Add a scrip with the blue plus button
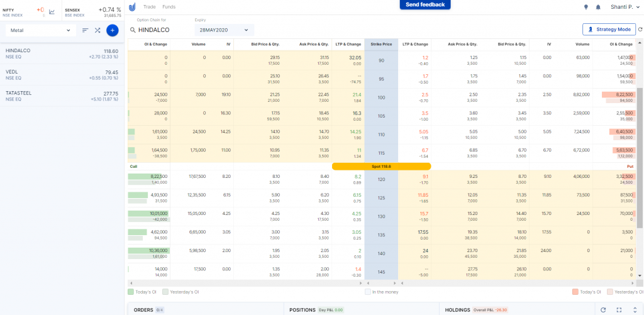644x315 pixels. [x=113, y=30]
